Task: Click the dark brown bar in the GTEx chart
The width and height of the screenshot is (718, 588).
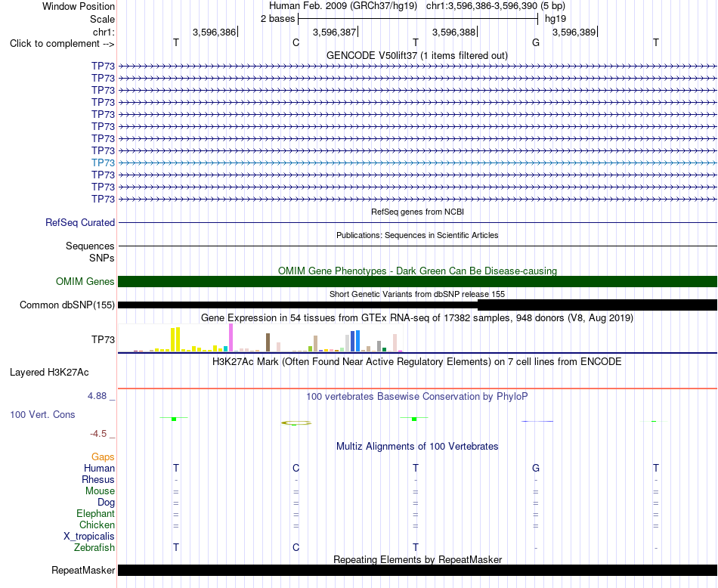Action: coord(268,342)
